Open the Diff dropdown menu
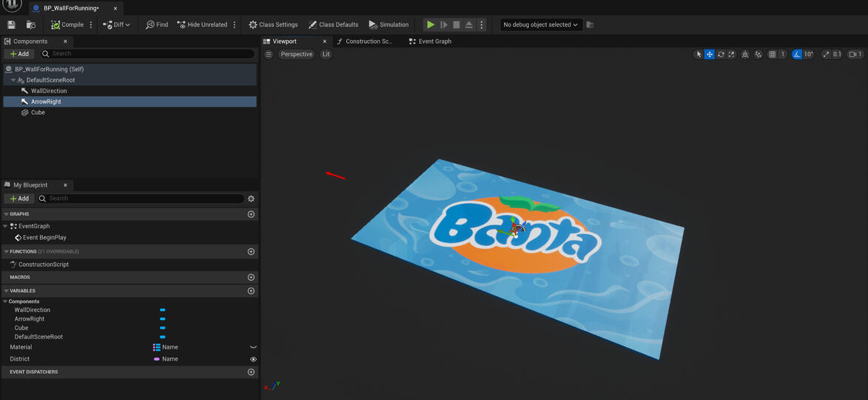This screenshot has height=400, width=868. 117,24
